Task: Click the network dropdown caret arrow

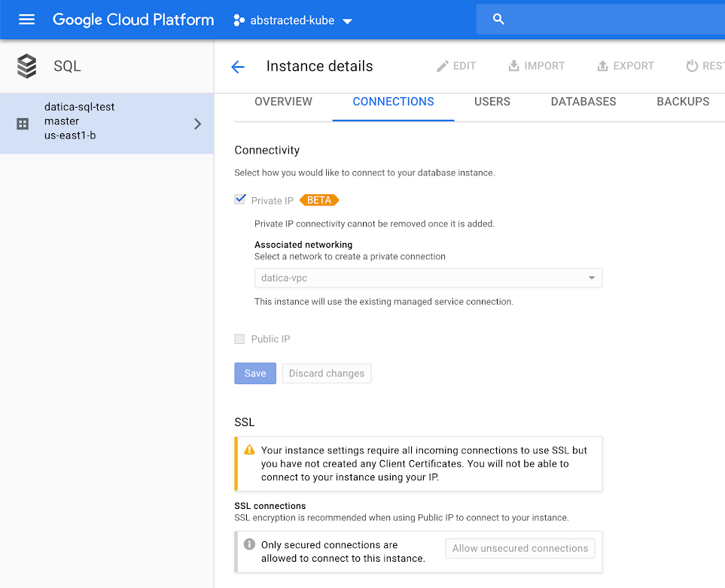Action: coord(592,278)
